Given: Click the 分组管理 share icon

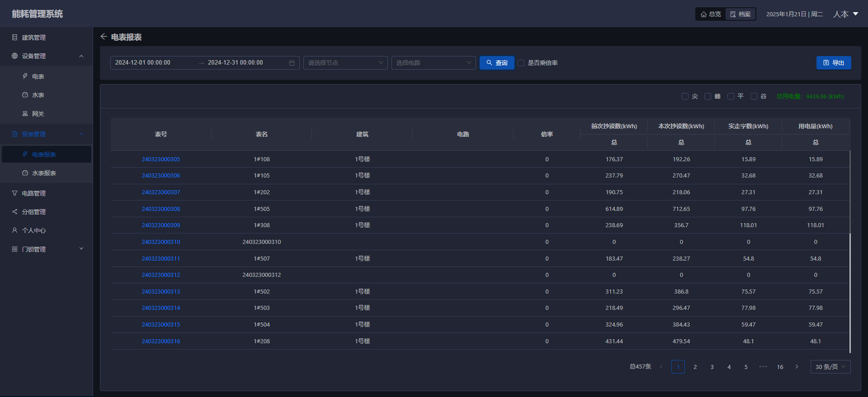Looking at the screenshot, I should coord(14,212).
